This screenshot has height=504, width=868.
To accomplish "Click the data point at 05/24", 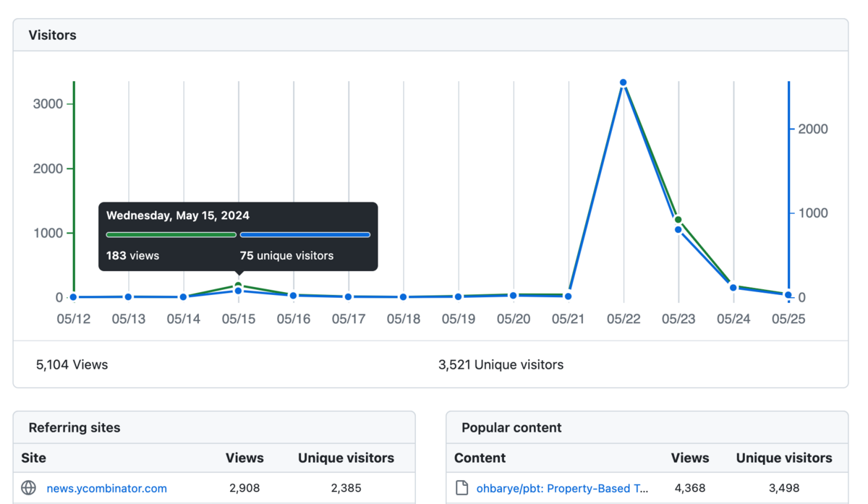I will (733, 288).
